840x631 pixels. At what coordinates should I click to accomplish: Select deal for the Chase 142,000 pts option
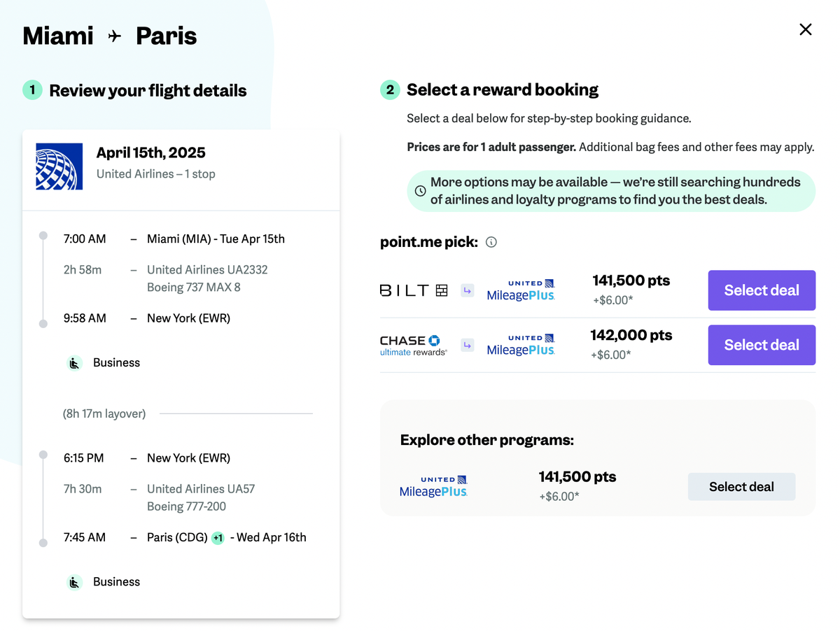pyautogui.click(x=762, y=344)
